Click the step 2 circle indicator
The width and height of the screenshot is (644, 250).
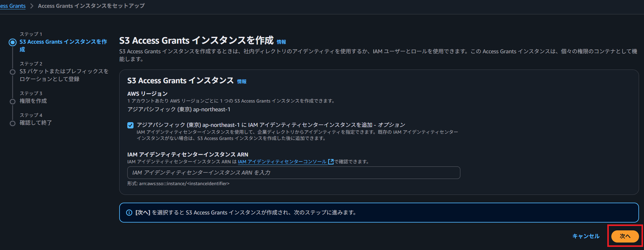click(12, 72)
